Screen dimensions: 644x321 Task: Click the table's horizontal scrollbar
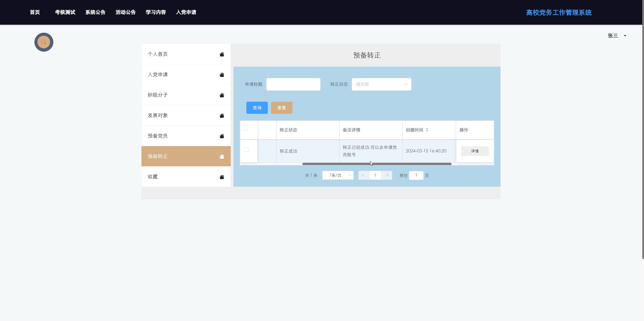click(377, 164)
